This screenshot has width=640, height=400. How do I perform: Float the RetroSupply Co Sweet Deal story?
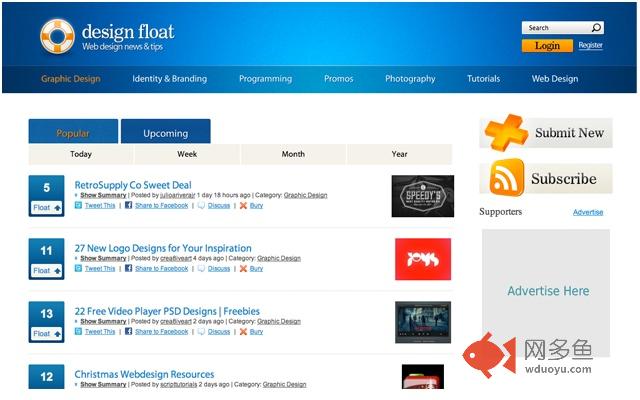[x=47, y=207]
